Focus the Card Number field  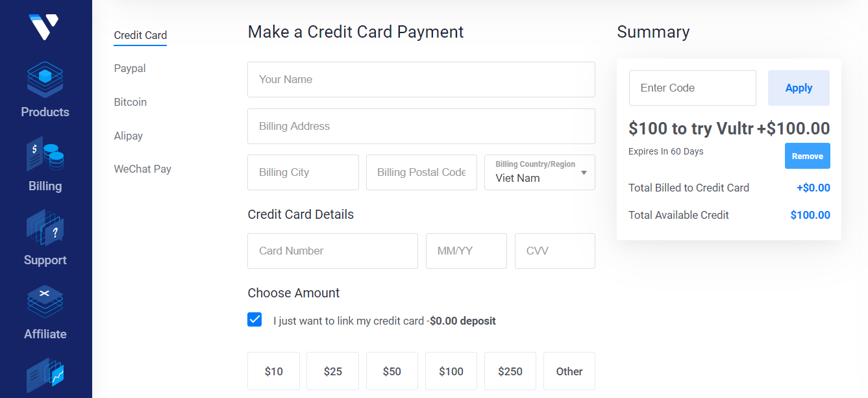coord(332,251)
